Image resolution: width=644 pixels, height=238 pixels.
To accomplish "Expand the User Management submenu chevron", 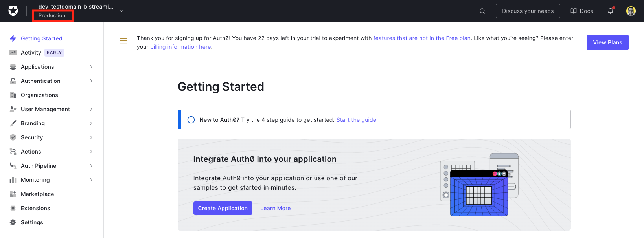I will tap(91, 109).
